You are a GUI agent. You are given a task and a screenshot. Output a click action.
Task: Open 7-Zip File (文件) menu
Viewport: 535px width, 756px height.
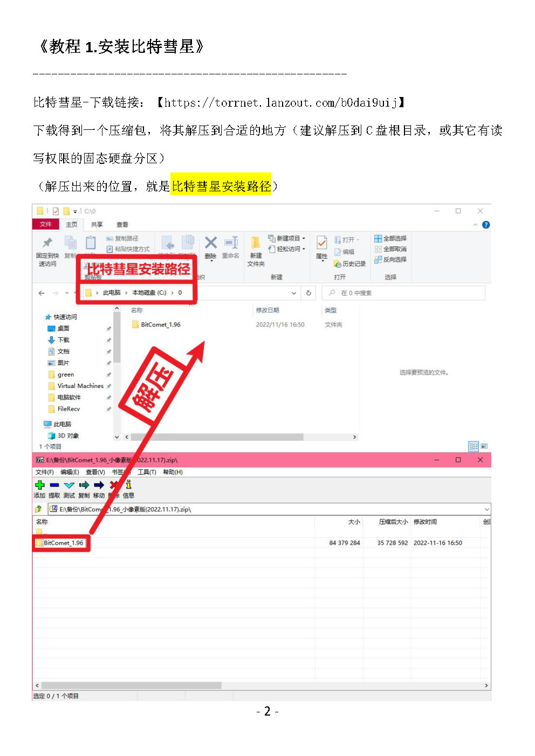coord(44,472)
